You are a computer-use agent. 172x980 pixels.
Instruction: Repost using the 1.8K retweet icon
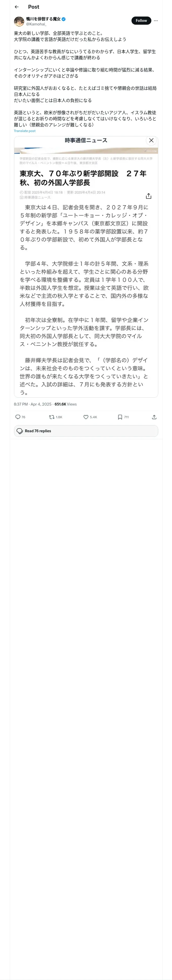coord(52,417)
